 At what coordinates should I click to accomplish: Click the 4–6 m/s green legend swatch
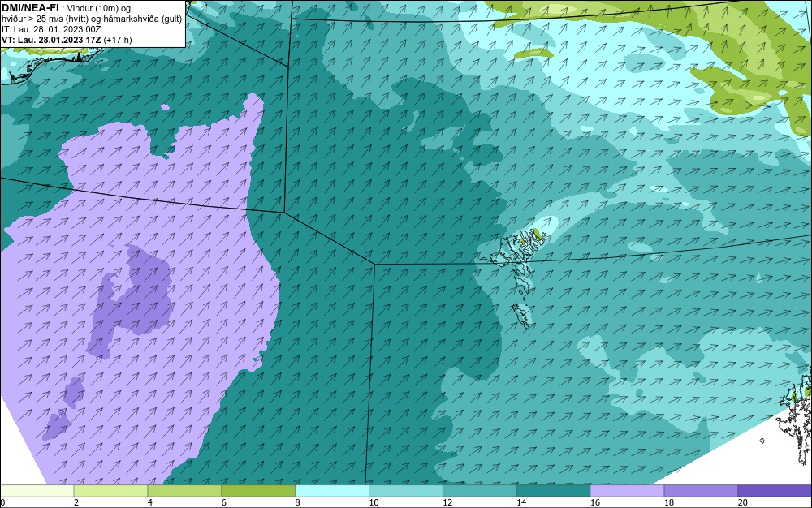pos(184,491)
